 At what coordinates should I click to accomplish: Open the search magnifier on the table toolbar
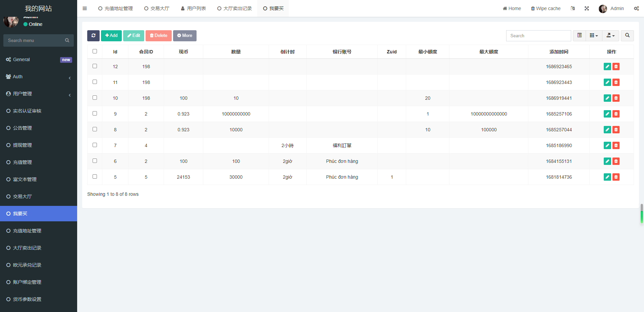coord(627,36)
